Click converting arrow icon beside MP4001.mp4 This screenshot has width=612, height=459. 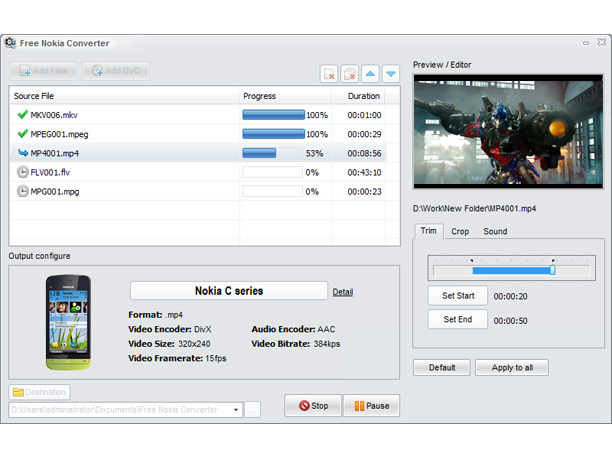coord(23,153)
